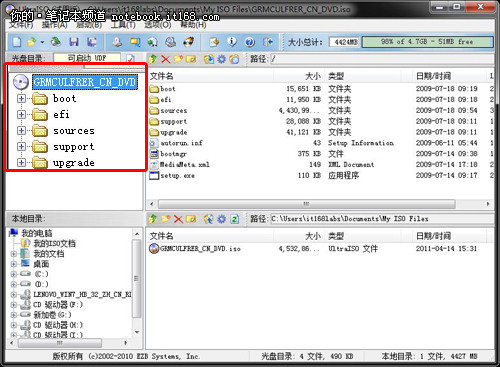The width and height of the screenshot is (500, 367).
Task: Select 我的ISO文档 in the local tree
Action: 55,244
